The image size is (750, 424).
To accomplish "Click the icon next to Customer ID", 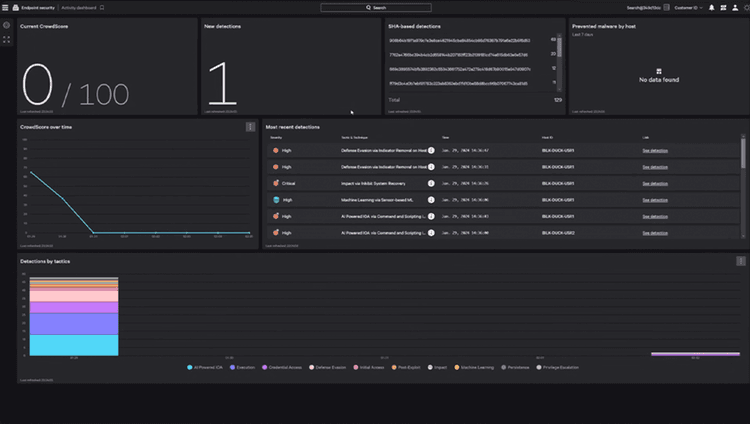I will pyautogui.click(x=666, y=8).
